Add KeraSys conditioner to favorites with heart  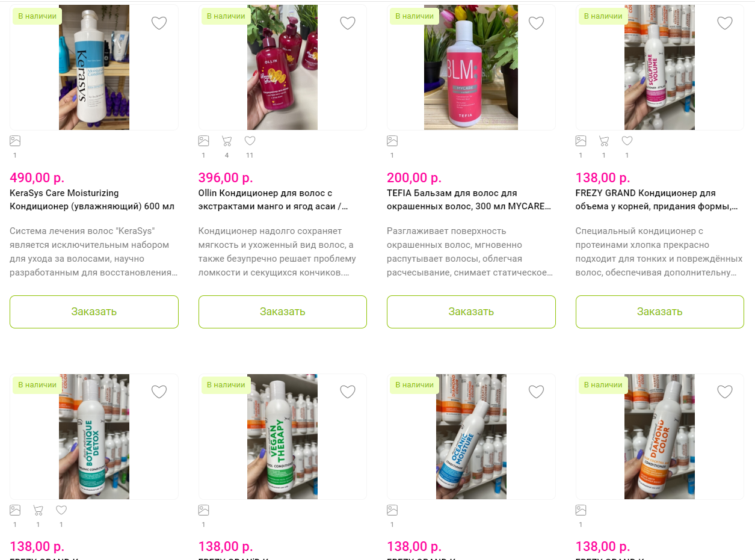(159, 23)
